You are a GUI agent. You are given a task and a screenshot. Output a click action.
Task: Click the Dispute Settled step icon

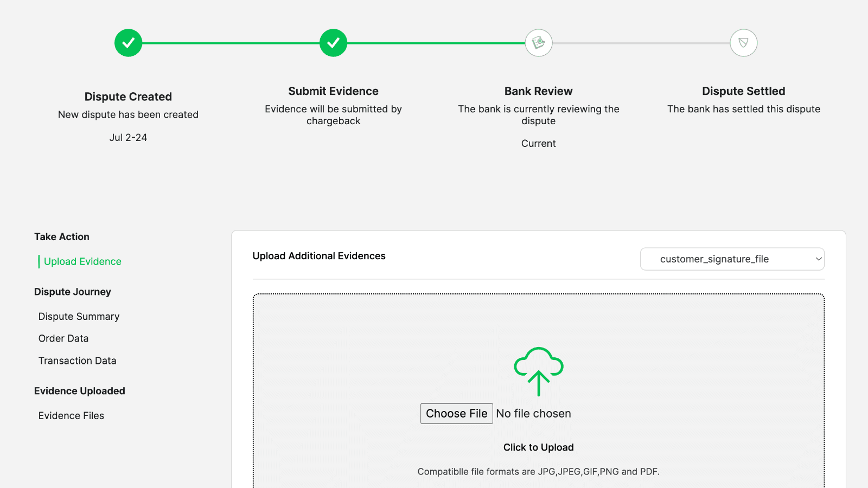743,43
